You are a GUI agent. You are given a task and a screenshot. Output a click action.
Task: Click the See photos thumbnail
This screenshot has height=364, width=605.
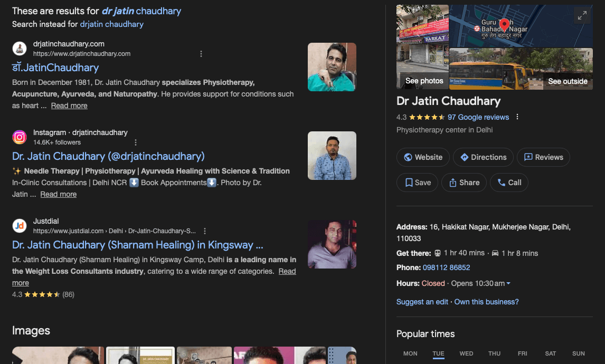click(x=422, y=47)
